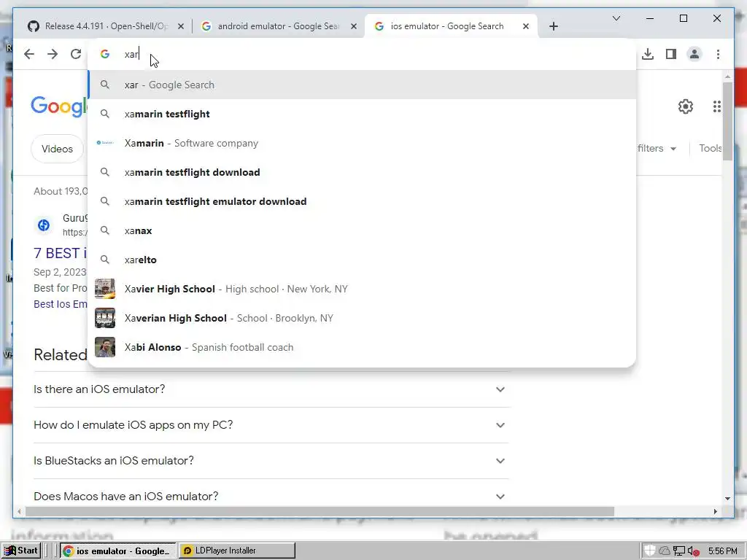The width and height of the screenshot is (747, 560).
Task: Expand 'Does Macos have an iOS emulator?'
Action: point(271,496)
